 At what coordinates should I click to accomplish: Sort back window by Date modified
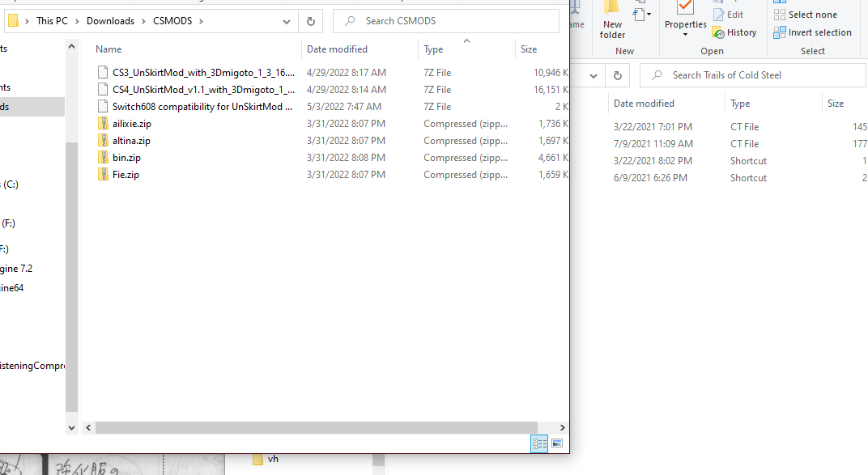tap(644, 104)
